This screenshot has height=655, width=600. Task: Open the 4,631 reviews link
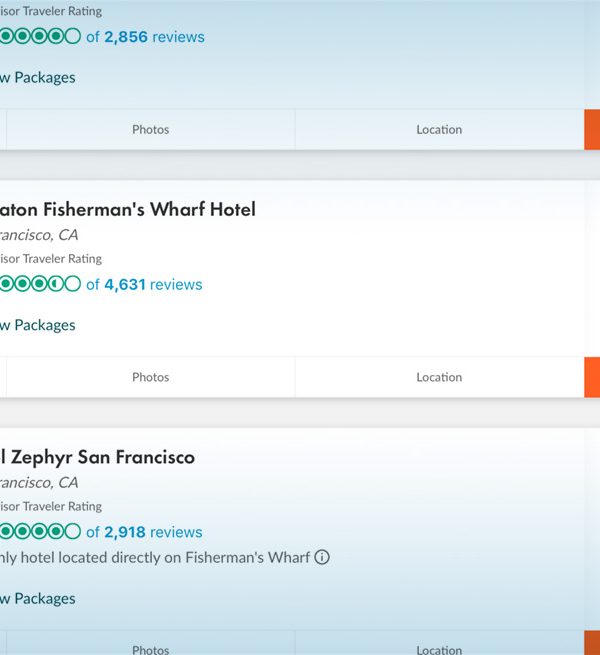click(x=144, y=284)
